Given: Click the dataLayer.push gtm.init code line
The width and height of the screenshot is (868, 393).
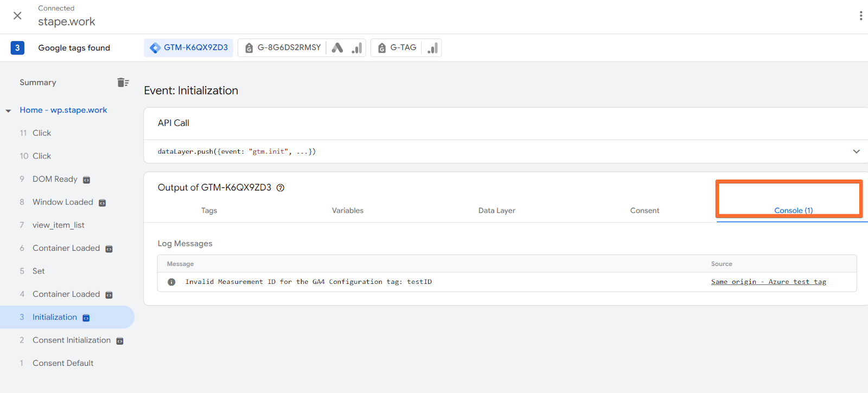Looking at the screenshot, I should [237, 151].
